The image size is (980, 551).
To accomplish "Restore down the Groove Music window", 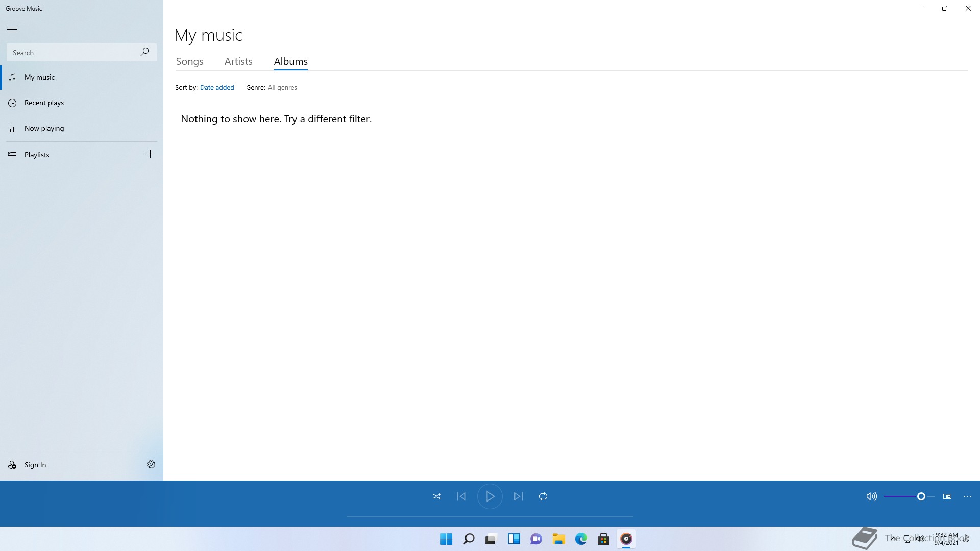I will tap(945, 8).
